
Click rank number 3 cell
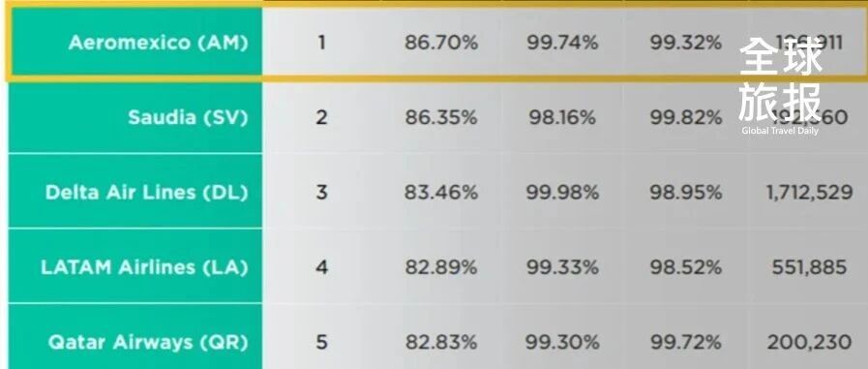pos(321,193)
